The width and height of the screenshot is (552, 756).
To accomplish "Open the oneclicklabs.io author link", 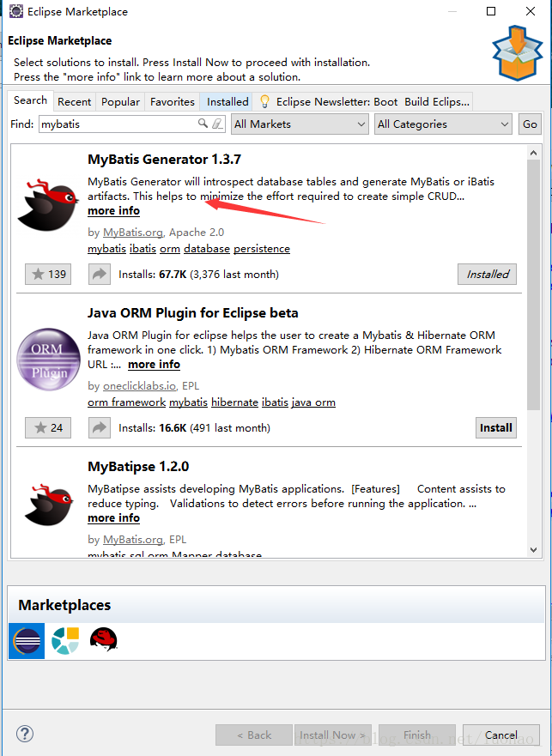I will point(139,385).
